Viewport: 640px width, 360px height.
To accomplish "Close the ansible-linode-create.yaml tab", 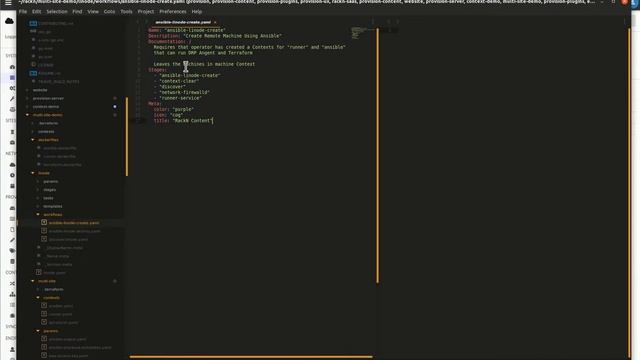I will click(215, 22).
